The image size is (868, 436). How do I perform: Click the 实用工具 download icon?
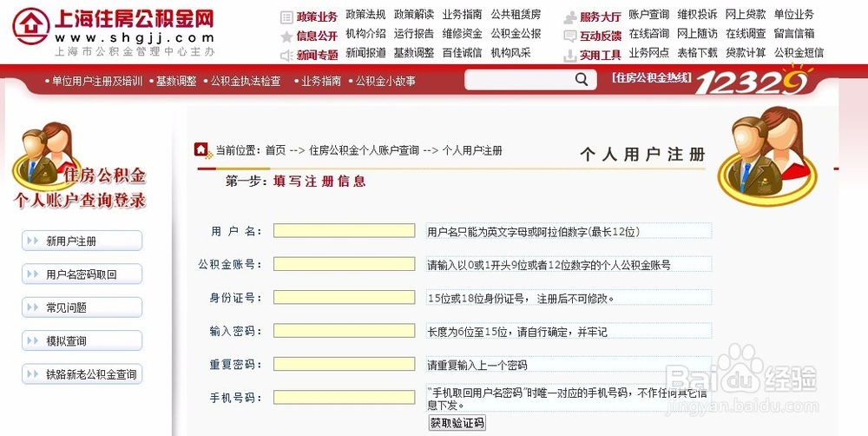pos(570,56)
